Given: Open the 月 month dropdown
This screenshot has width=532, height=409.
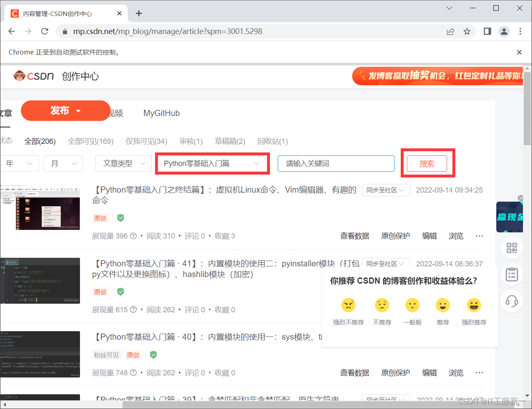Looking at the screenshot, I should pos(63,164).
